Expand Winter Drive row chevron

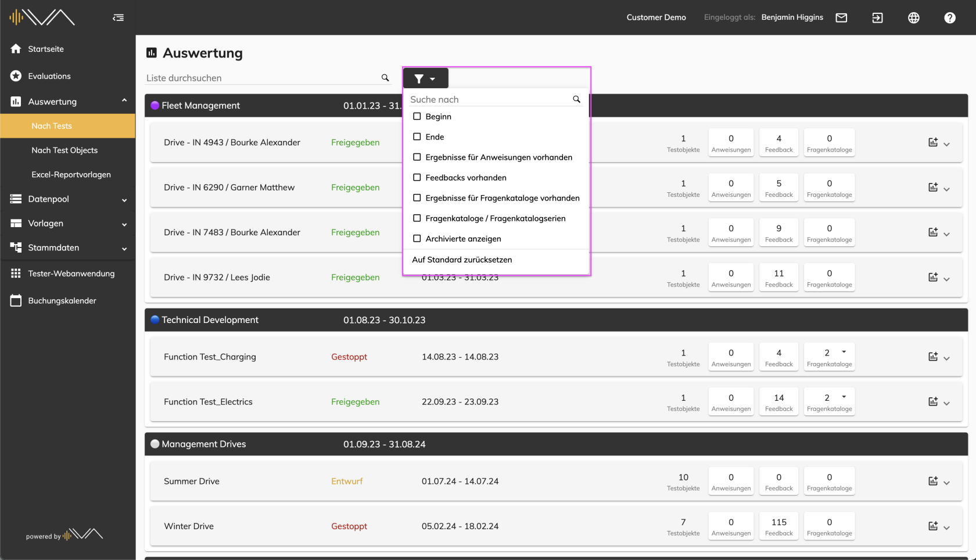click(946, 527)
